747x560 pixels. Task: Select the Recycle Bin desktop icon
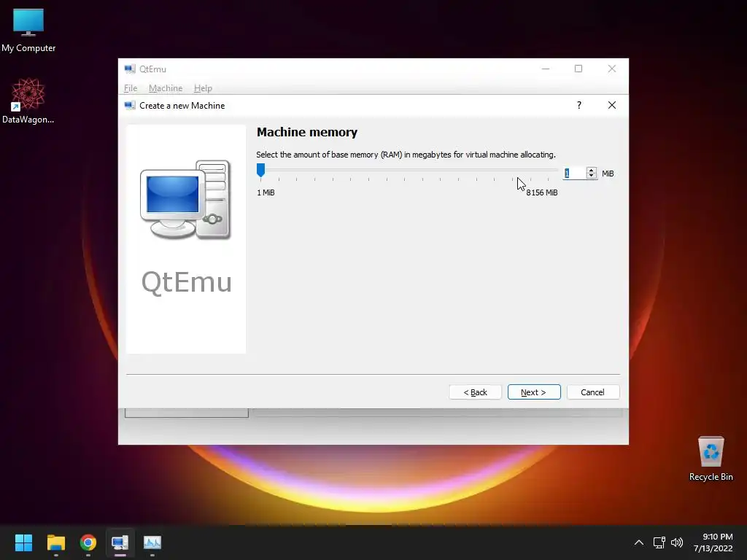click(711, 458)
